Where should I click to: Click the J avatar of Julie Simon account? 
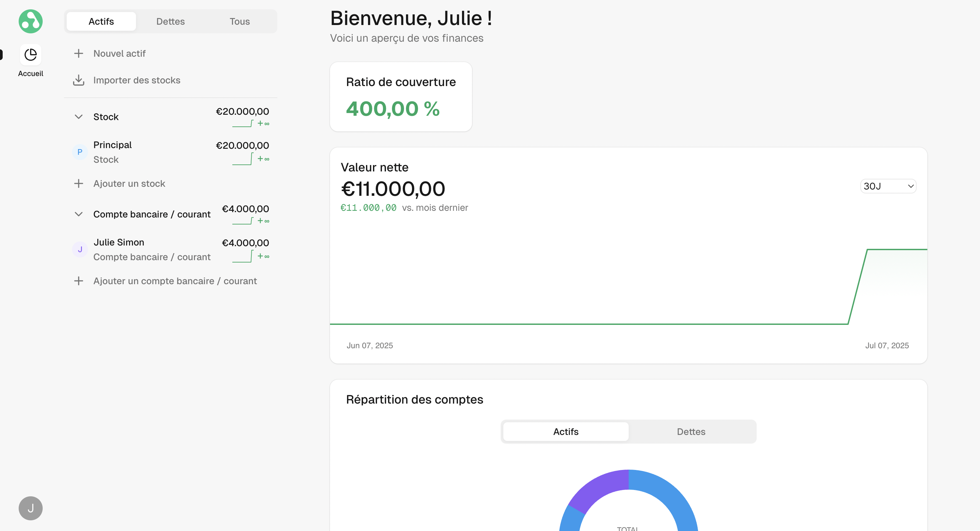(80, 250)
